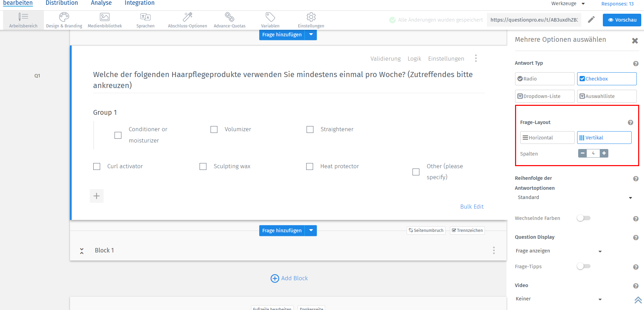Screen dimensions: 644x310
Task: Open Advance-Quotas
Action: click(229, 20)
